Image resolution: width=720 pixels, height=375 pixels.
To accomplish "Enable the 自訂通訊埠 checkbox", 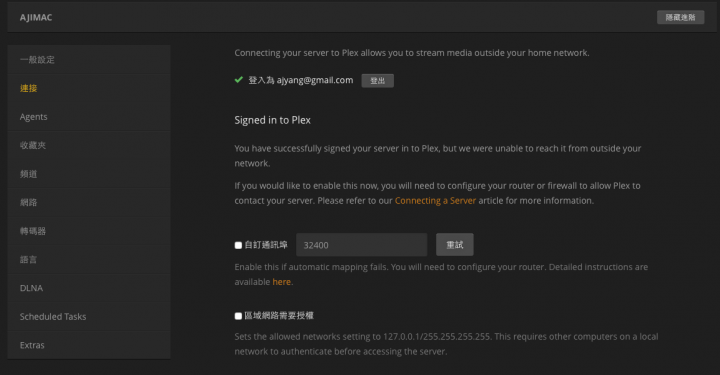I will coord(238,245).
